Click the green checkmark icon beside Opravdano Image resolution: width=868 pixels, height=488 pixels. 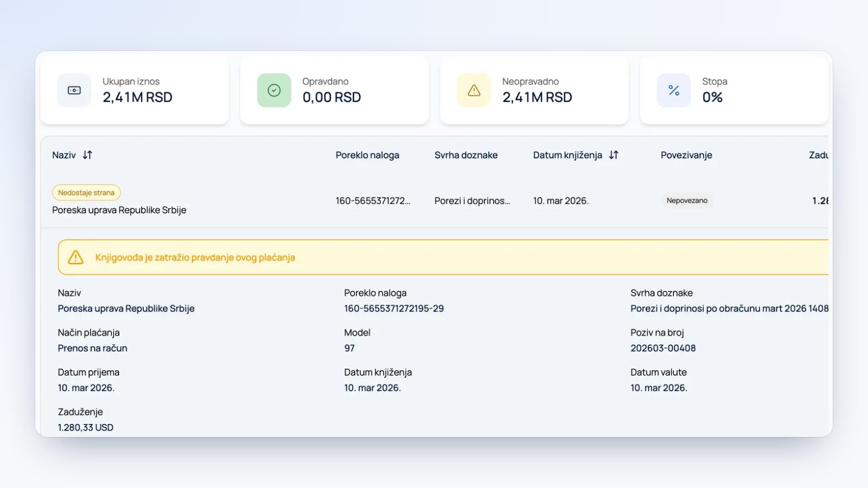tap(274, 90)
